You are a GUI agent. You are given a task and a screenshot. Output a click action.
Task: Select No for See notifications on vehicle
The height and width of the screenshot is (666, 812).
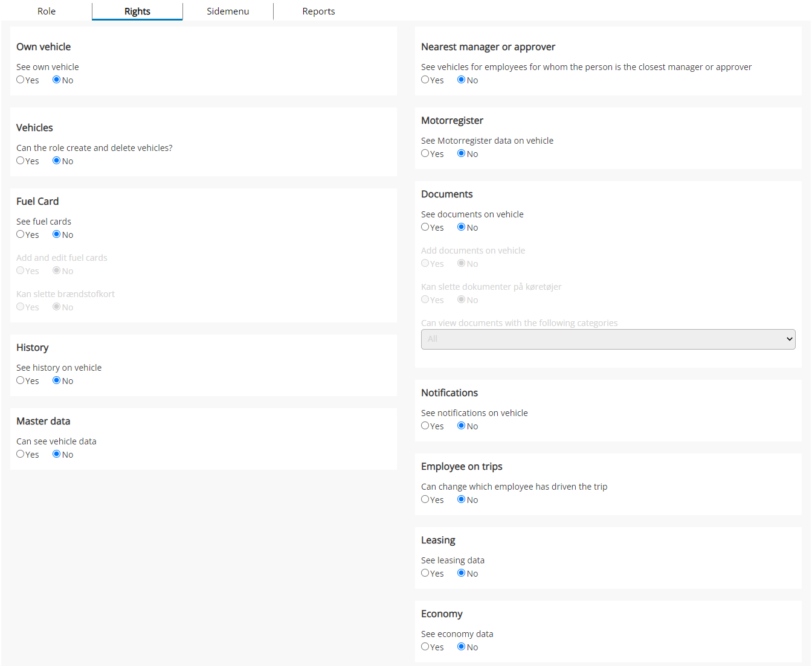(462, 426)
